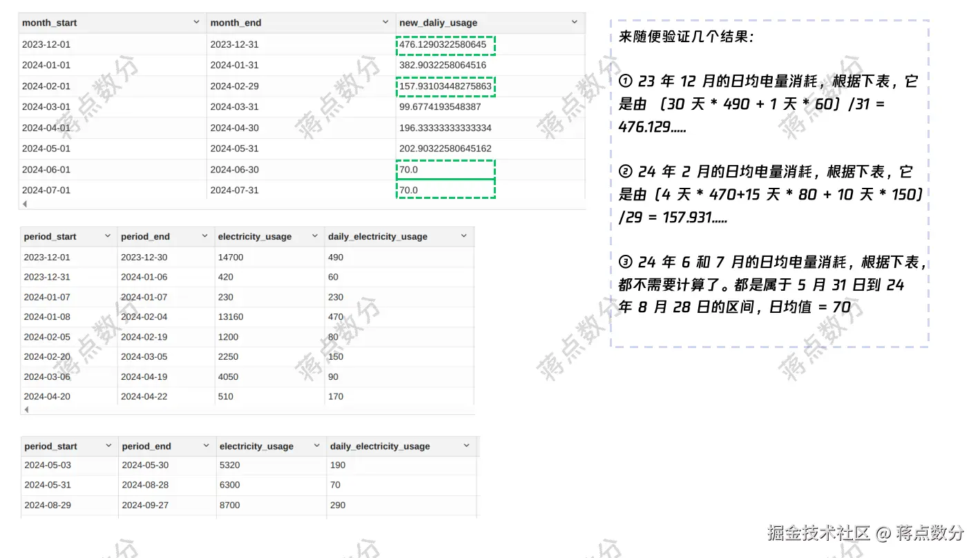Open the new_daliy_usage column dropdown
Screen dimensions: 980x558
point(575,22)
